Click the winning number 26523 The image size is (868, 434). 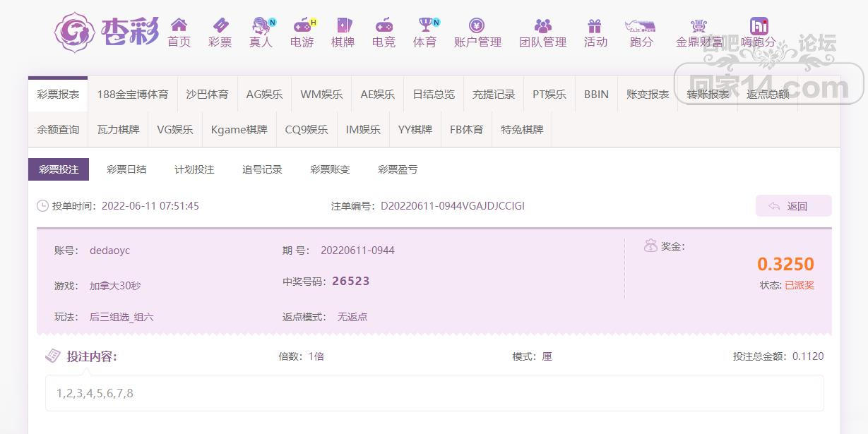tap(351, 281)
